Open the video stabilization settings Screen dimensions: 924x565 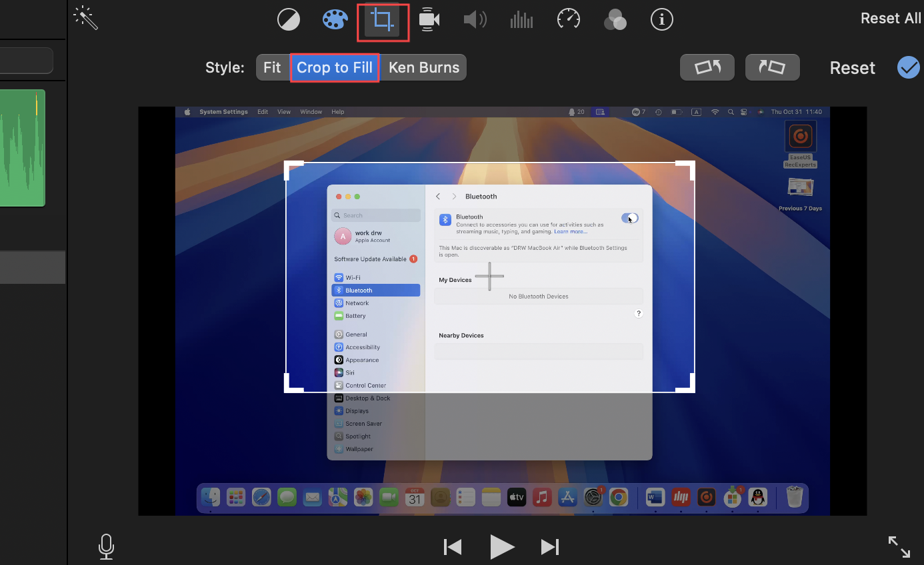429,19
